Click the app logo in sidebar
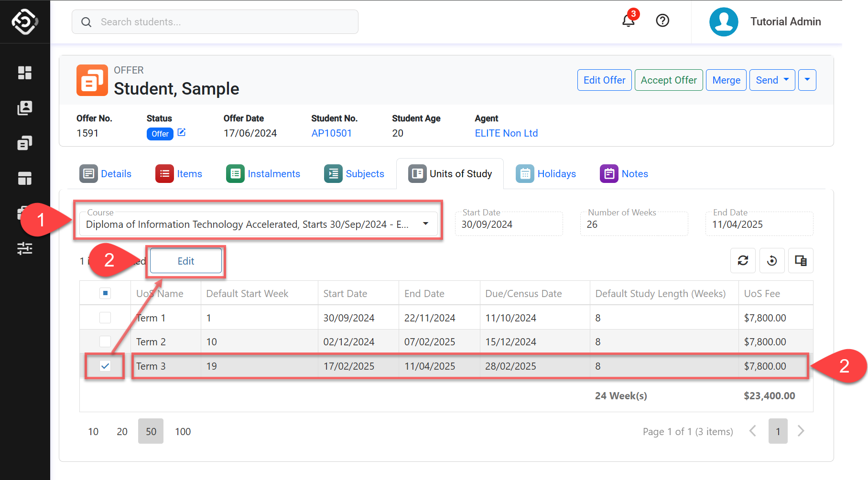The image size is (868, 480). point(25,21)
